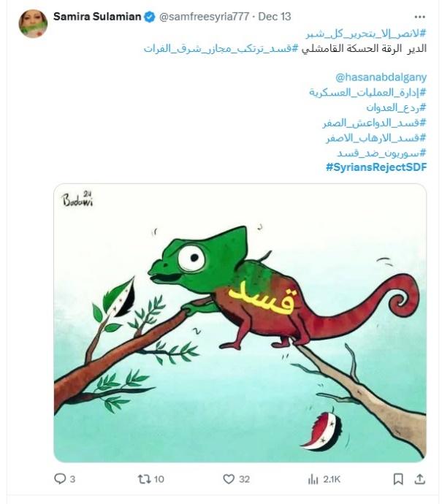The image size is (442, 504).
Task: Click the #SyriansRejectSDF hashtag
Action: point(376,167)
